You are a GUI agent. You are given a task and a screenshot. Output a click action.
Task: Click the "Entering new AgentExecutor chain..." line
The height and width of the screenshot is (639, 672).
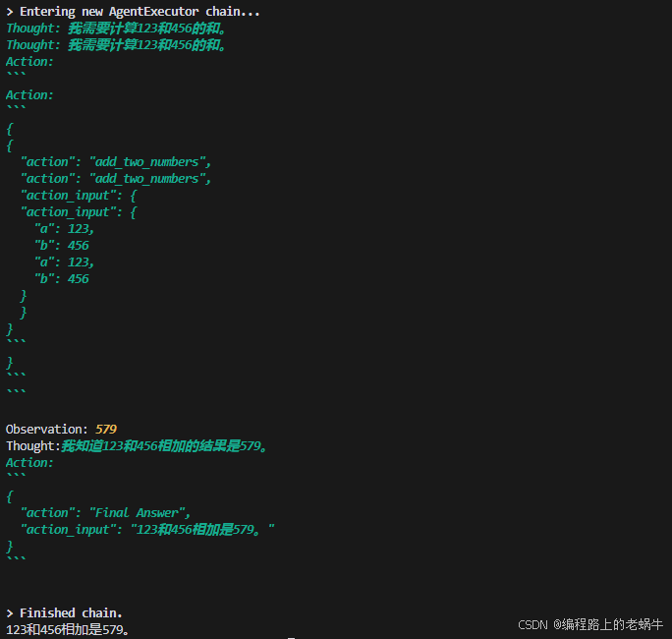point(133,12)
